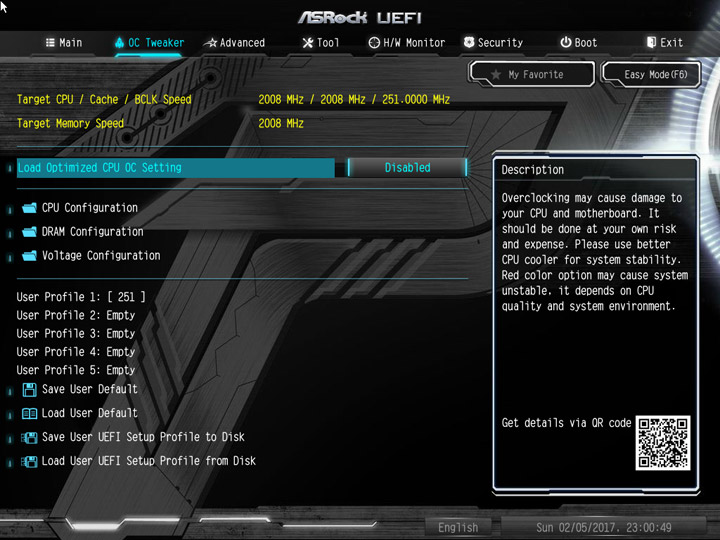Open CPU Configuration submenu
Viewport: 720px width, 540px height.
point(90,208)
